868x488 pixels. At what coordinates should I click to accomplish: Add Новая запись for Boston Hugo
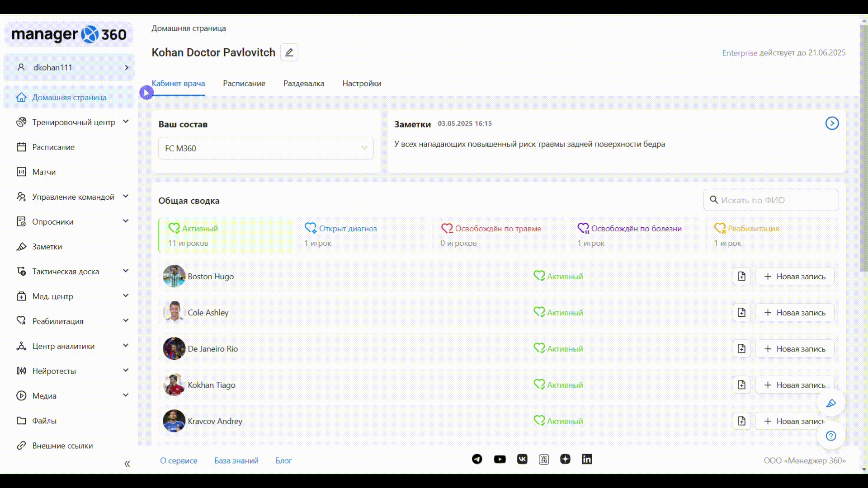point(795,276)
